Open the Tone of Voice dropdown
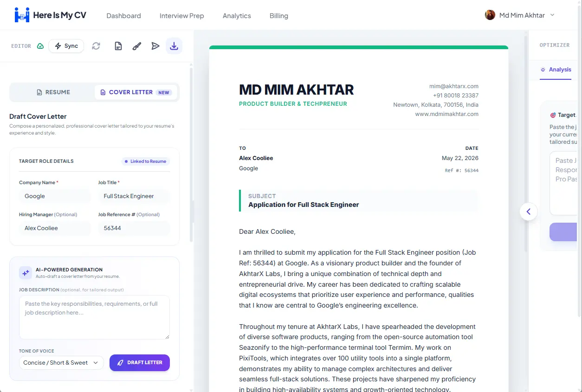The height and width of the screenshot is (392, 582). pos(61,363)
